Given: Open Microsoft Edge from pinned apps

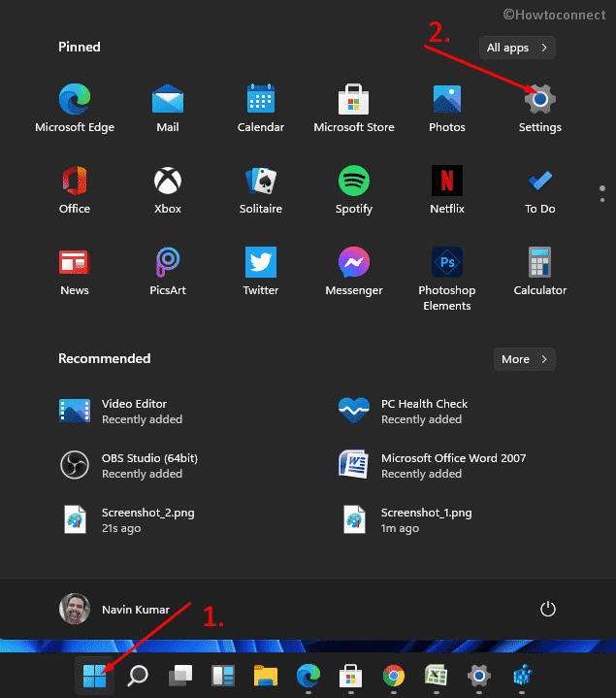Looking at the screenshot, I should (75, 108).
